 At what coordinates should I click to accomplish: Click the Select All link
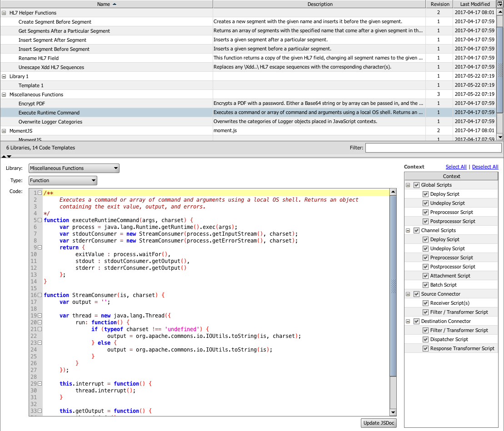pyautogui.click(x=456, y=167)
